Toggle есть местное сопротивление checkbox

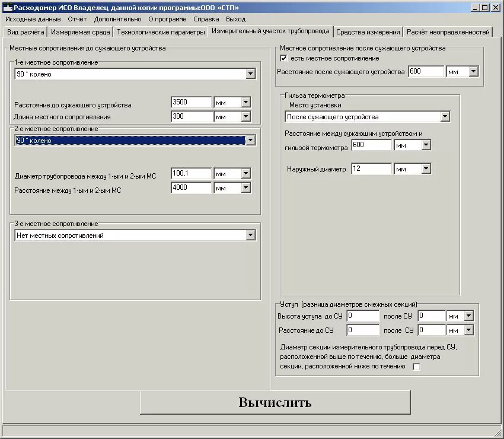283,58
